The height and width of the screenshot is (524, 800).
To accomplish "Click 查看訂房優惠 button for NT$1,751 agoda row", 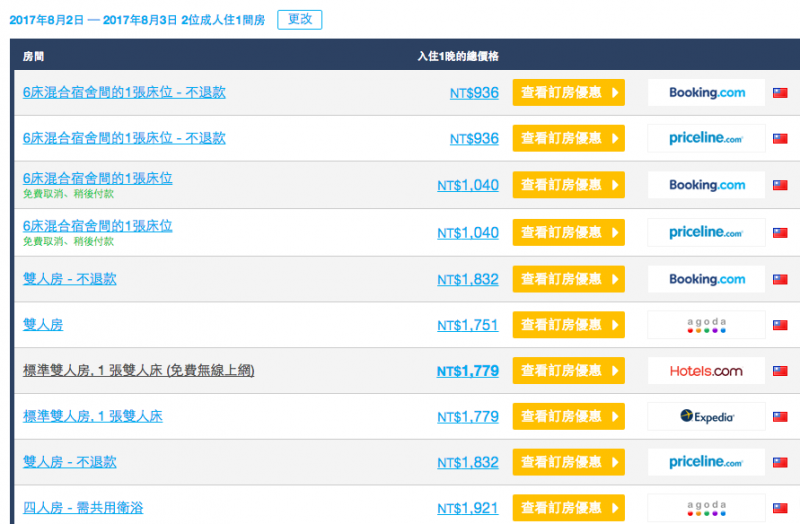I will click(569, 325).
